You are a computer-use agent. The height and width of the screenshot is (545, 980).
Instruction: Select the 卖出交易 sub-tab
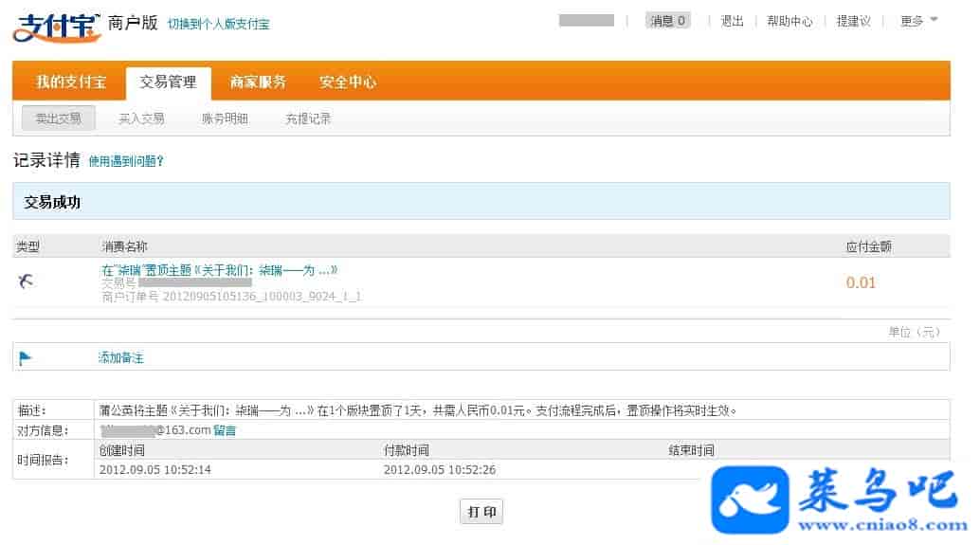59,118
